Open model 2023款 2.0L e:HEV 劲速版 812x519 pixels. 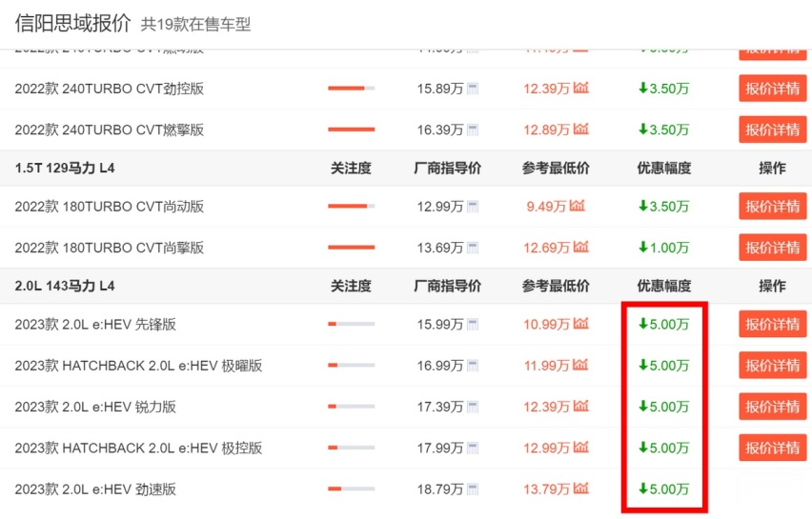[x=95, y=489]
